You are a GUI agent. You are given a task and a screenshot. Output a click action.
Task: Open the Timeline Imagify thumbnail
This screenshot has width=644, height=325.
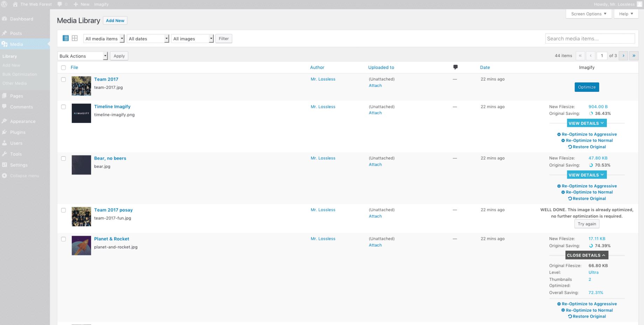pyautogui.click(x=81, y=113)
